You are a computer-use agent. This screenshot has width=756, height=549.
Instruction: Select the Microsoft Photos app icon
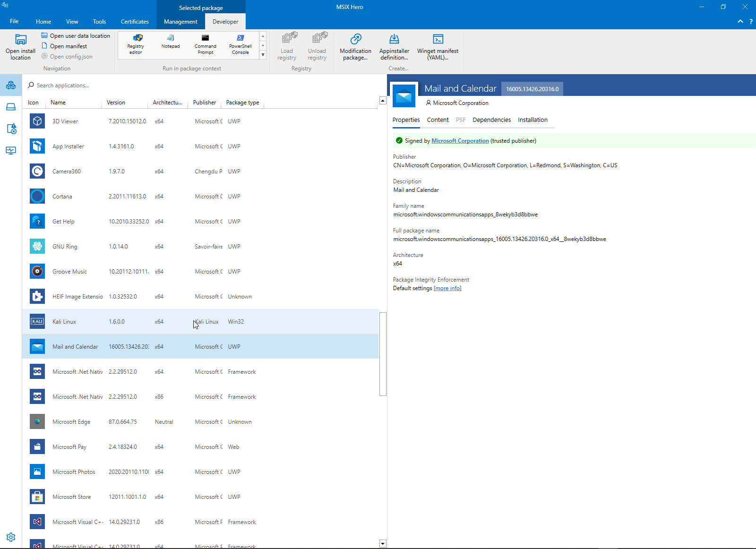(37, 472)
